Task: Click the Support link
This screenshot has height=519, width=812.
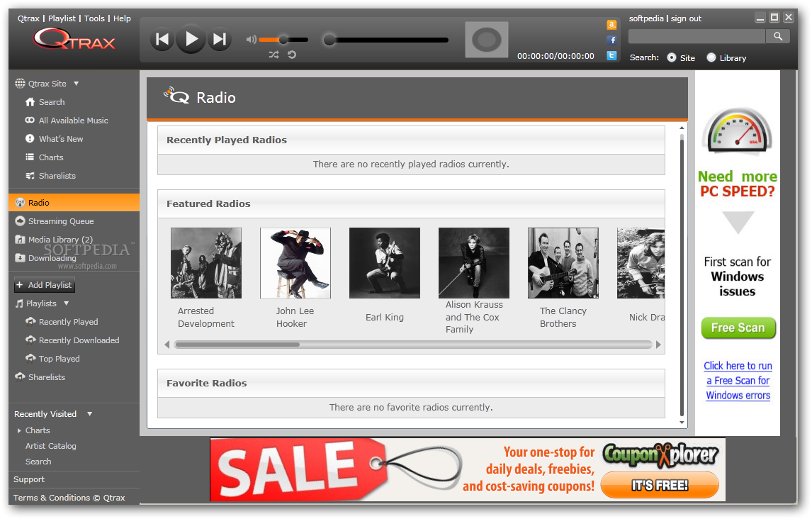Action: [x=29, y=479]
